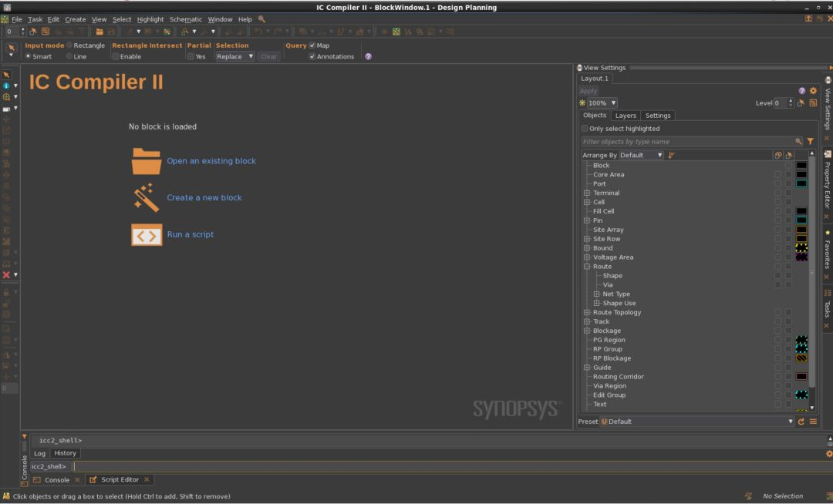833x504 pixels.
Task: Click the Apply button in View Settings
Action: (x=588, y=91)
